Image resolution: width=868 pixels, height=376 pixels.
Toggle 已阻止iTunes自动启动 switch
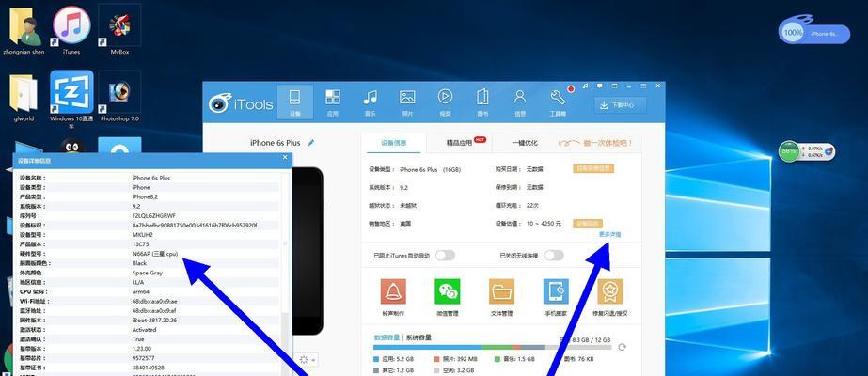click(x=445, y=256)
